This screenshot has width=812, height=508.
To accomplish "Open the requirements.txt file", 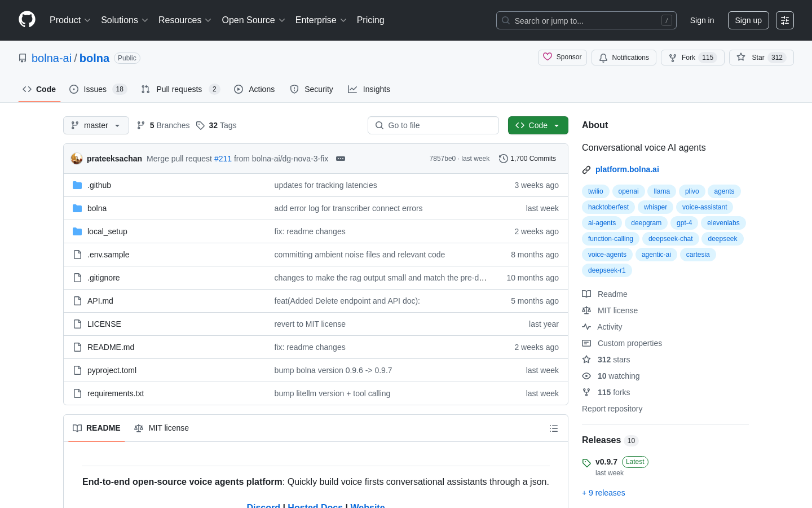I will (x=116, y=393).
